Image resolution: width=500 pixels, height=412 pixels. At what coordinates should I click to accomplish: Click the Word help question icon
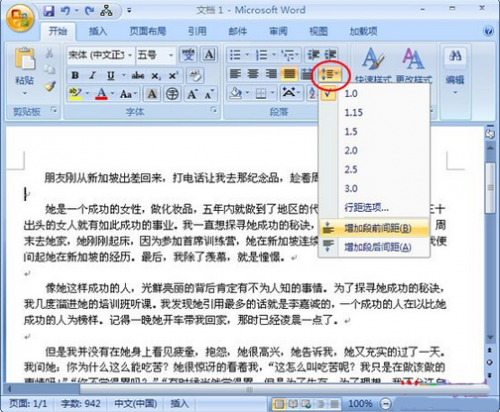coord(488,31)
